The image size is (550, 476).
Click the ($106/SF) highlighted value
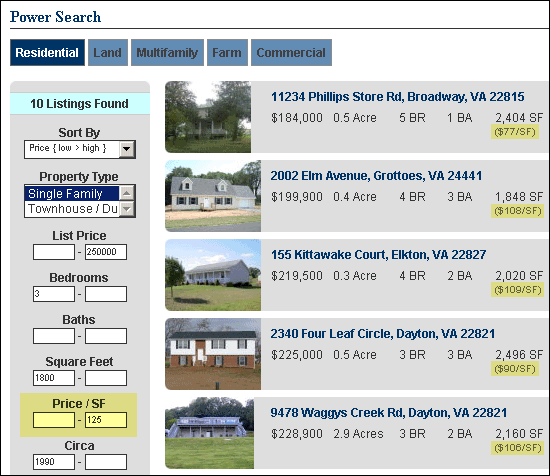coord(517,448)
